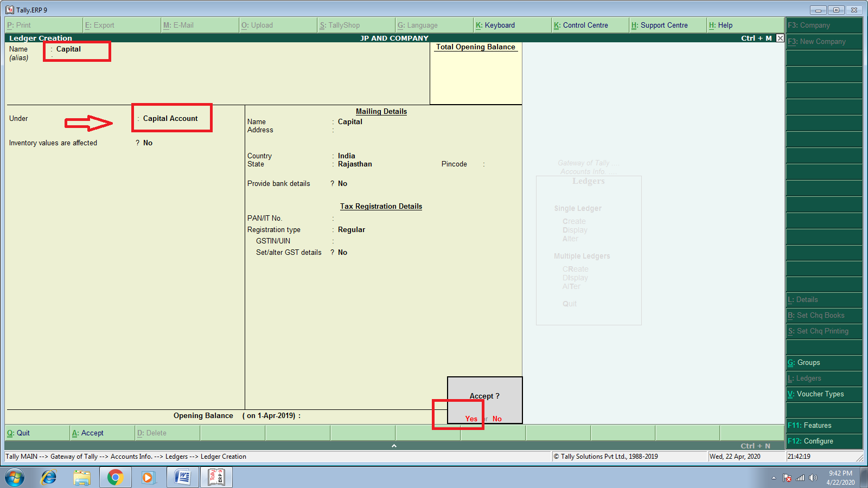This screenshot has width=868, height=488.
Task: Open the P: Print menu
Action: pos(43,25)
